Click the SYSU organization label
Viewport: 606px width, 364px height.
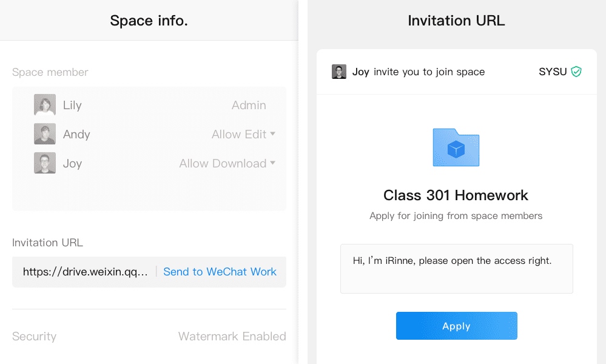[x=553, y=72]
